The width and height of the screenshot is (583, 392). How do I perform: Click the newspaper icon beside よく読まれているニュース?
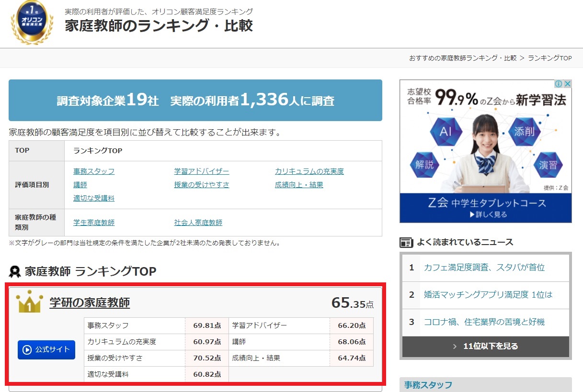point(406,242)
